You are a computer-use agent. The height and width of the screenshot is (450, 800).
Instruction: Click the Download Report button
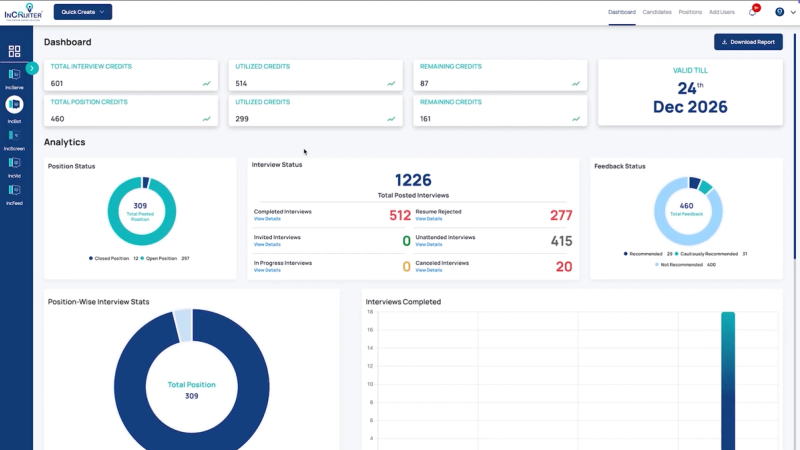click(x=748, y=42)
